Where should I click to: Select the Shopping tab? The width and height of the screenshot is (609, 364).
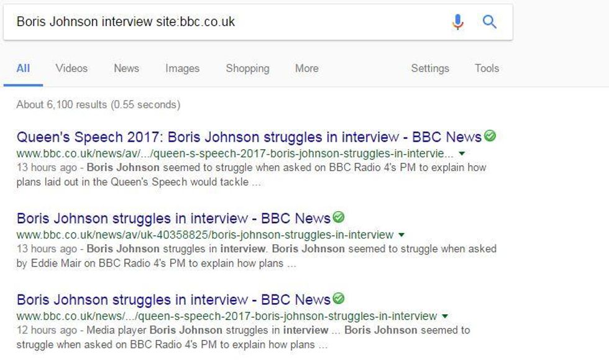[x=247, y=68]
